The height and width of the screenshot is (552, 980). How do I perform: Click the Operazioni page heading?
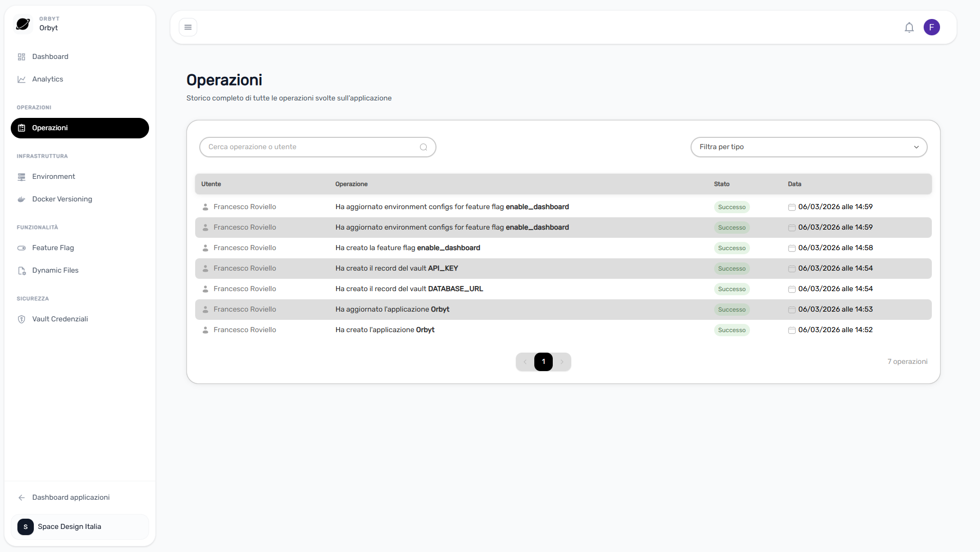tap(224, 80)
